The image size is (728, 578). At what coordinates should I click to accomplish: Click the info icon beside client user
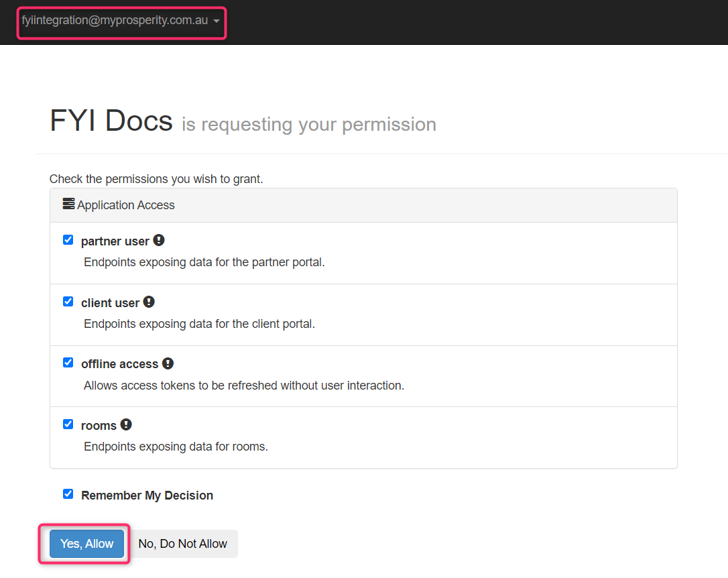[149, 302]
